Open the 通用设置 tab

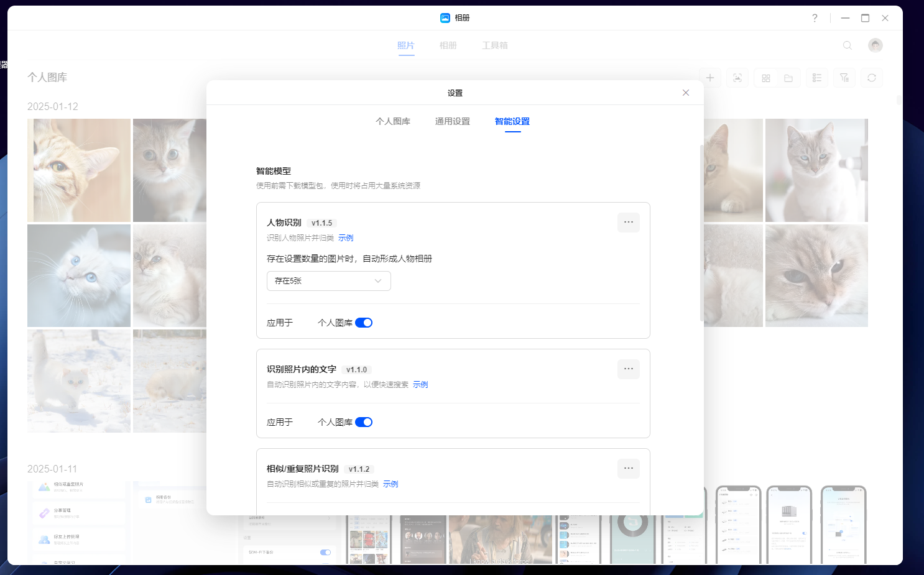click(453, 121)
